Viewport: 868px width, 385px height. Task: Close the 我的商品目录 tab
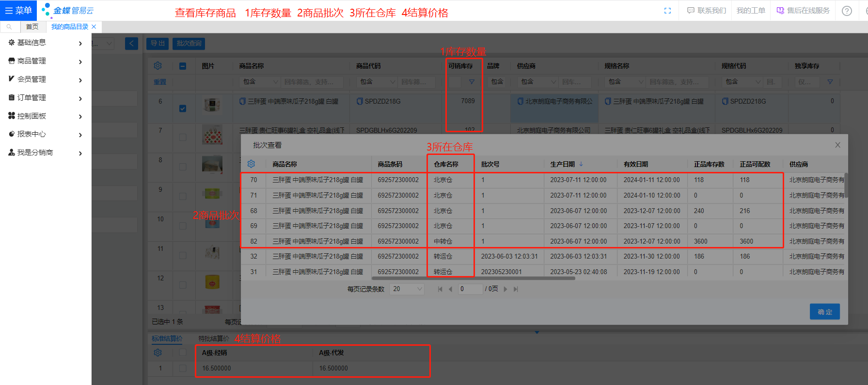(94, 27)
